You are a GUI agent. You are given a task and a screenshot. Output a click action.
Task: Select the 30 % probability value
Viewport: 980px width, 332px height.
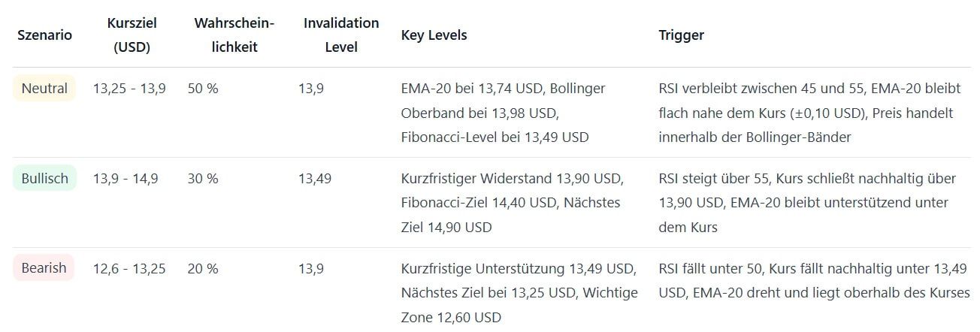coord(203,179)
